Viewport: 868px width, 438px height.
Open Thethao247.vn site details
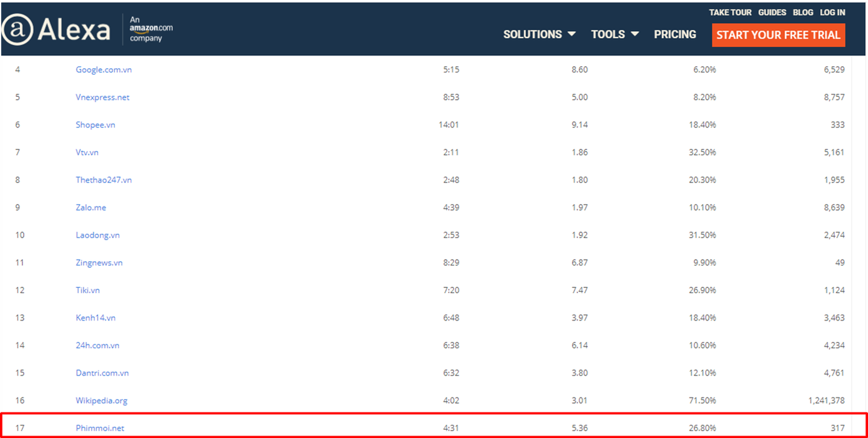(x=104, y=180)
